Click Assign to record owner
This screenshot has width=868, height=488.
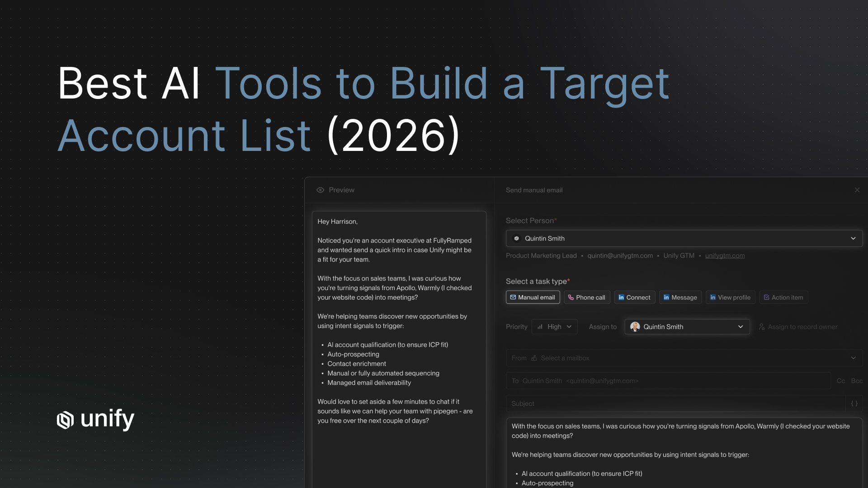[798, 327]
